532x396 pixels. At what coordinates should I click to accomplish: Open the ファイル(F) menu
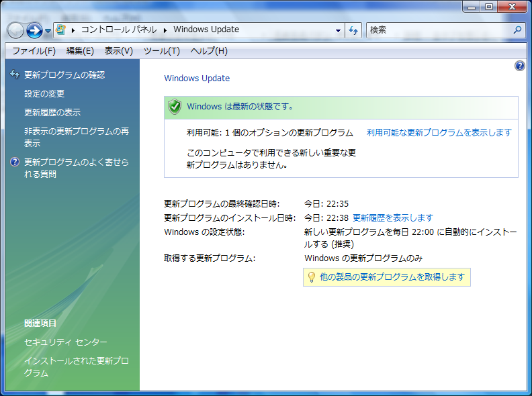[x=34, y=51]
